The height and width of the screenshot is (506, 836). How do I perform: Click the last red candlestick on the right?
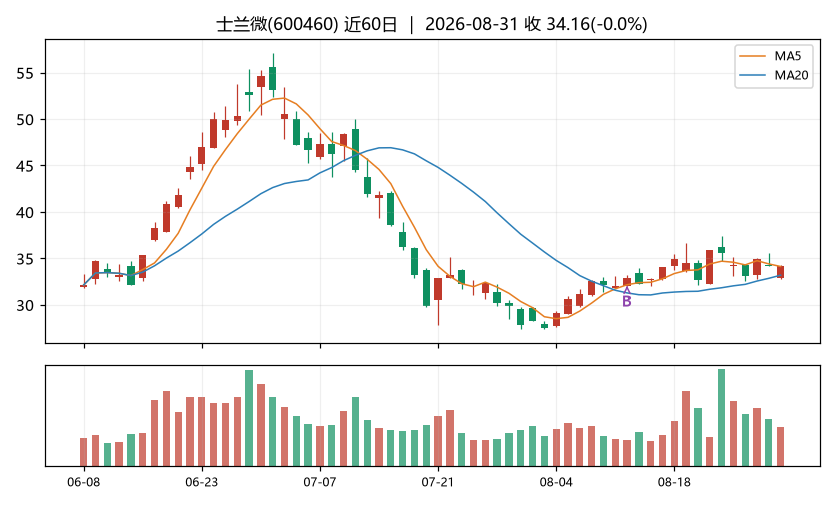(781, 272)
